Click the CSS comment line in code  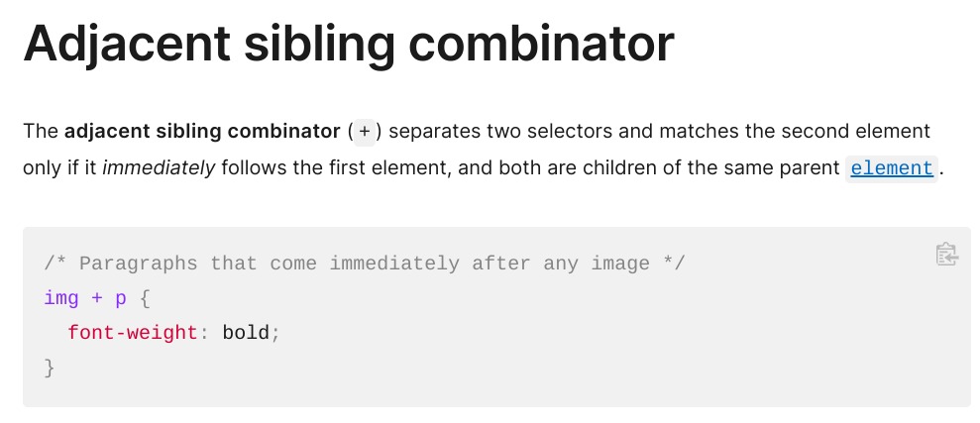click(365, 264)
